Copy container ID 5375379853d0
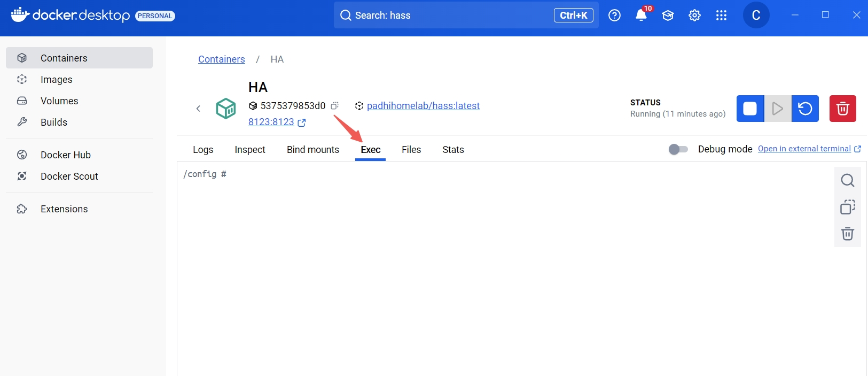This screenshot has width=868, height=376. pos(334,106)
